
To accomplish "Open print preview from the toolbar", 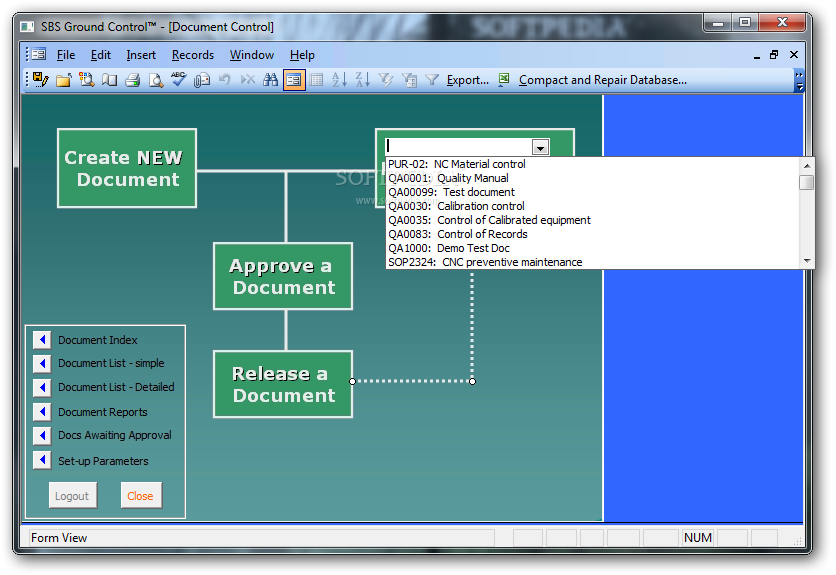I will (156, 81).
